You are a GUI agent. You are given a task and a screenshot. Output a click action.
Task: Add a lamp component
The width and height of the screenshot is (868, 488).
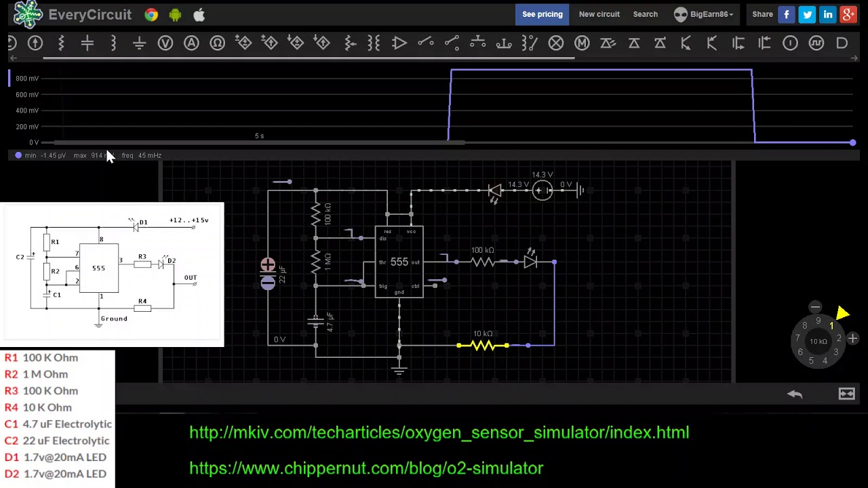(x=556, y=43)
